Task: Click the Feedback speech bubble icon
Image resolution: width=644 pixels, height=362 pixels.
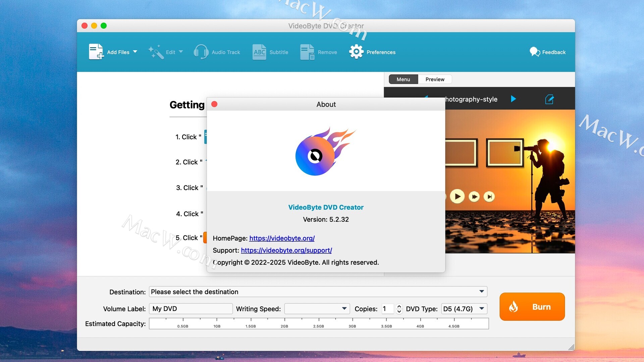Action: (x=535, y=52)
